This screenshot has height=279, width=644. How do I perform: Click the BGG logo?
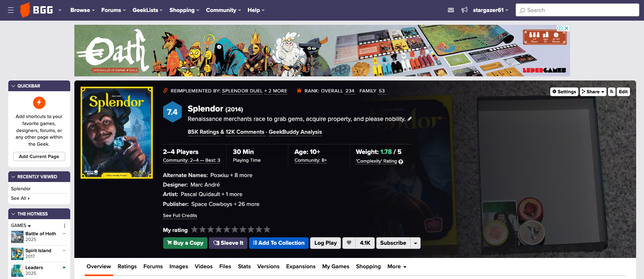36,10
